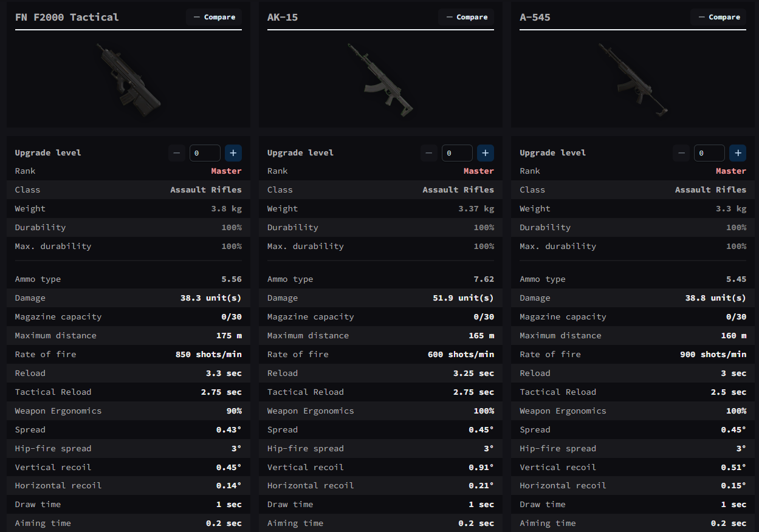Click A-545 aiming time 0.2 sec
The image size is (759, 532).
728,523
